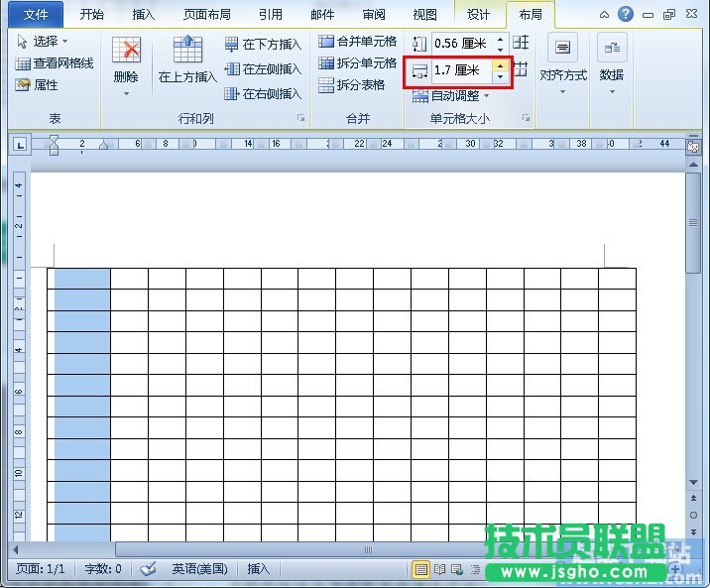
Task: Switch to the Design (设计) tab
Action: 479,15
